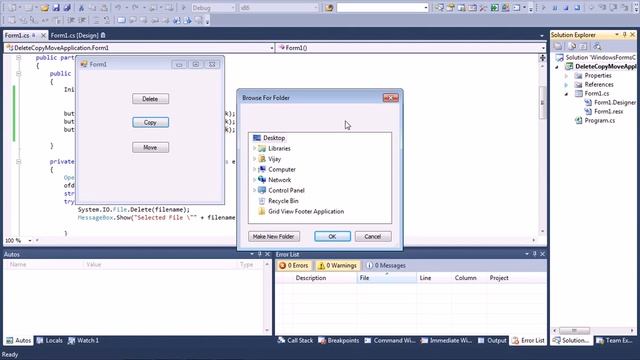Click Make New Folder button
640x360 pixels.
tap(273, 236)
